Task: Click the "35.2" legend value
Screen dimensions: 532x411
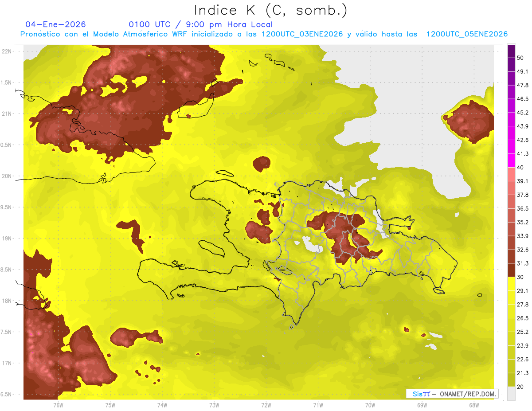Action: click(523, 222)
